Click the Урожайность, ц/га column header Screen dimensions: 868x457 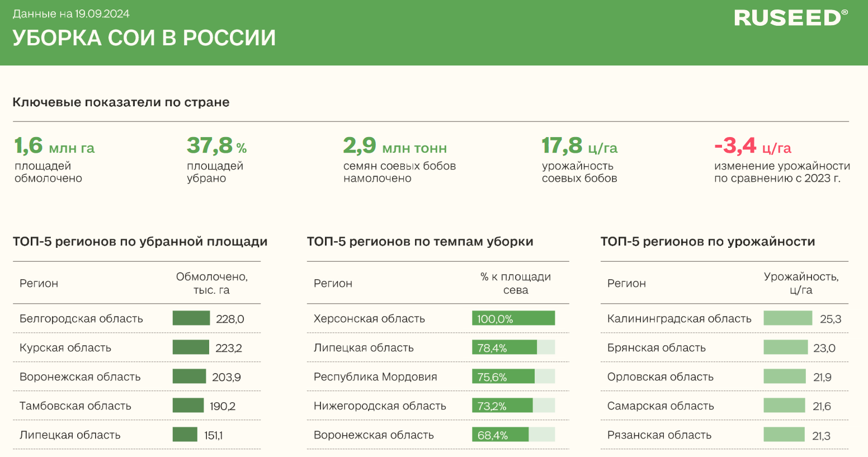click(801, 283)
